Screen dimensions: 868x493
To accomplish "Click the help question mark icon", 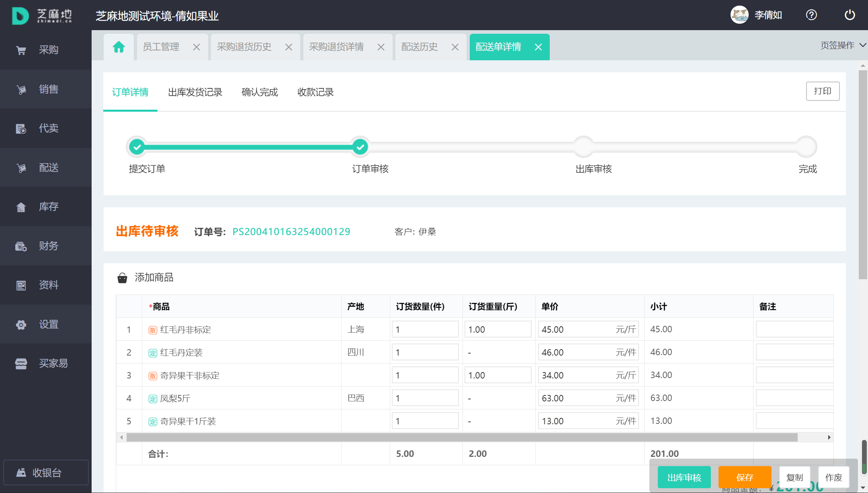I will [811, 15].
